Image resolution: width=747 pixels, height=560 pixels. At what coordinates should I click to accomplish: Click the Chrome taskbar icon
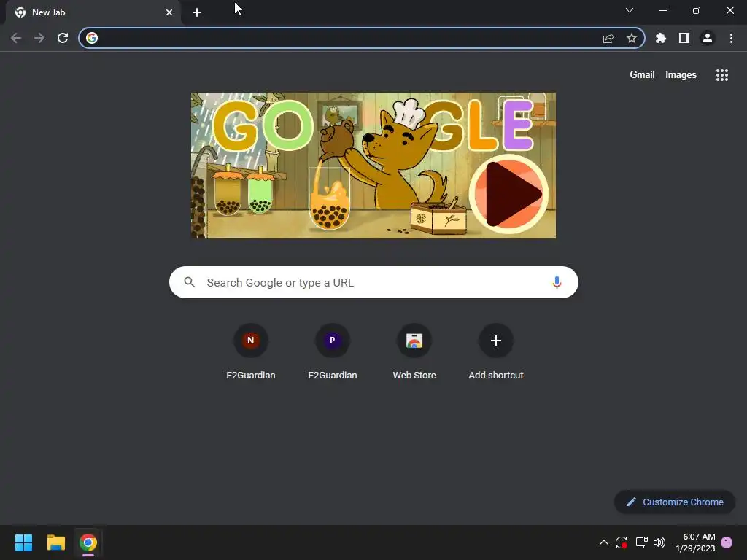click(x=88, y=542)
